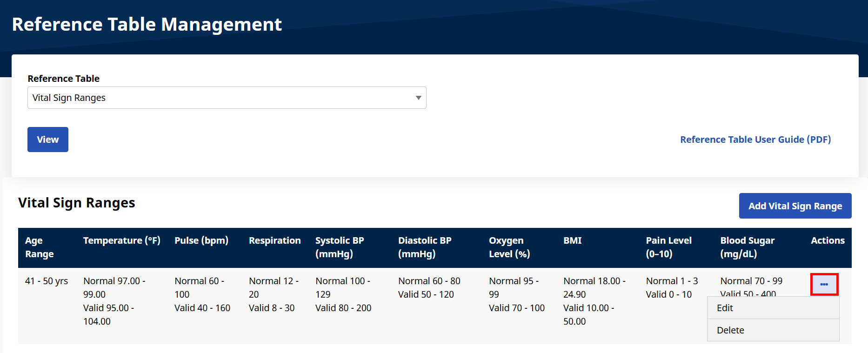This screenshot has height=353, width=868.
Task: Click the View button
Action: click(48, 140)
